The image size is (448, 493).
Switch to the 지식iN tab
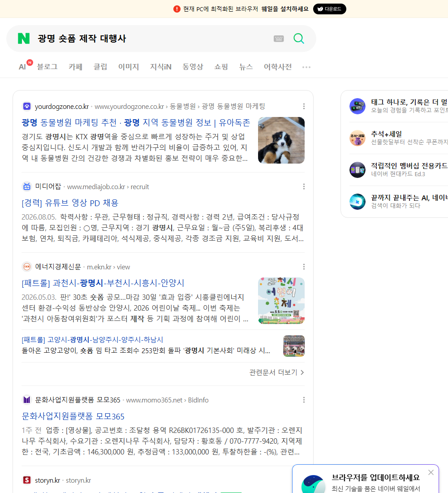coord(161,67)
